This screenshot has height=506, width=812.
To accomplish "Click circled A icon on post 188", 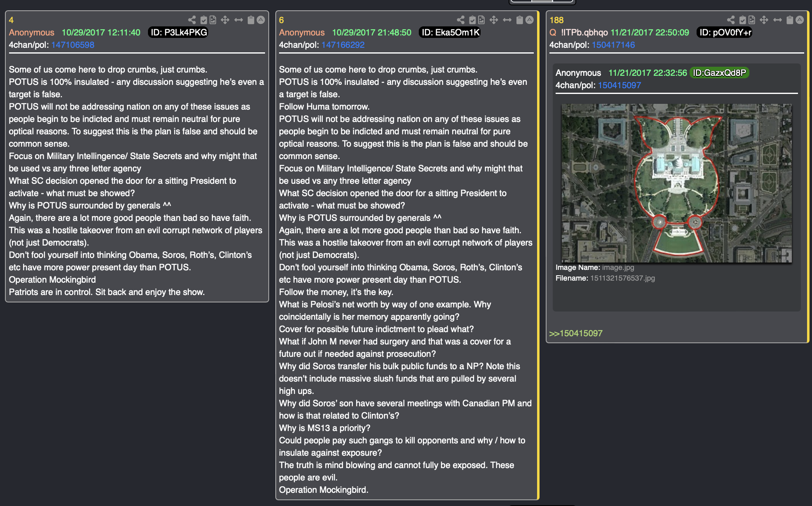I will (x=800, y=20).
